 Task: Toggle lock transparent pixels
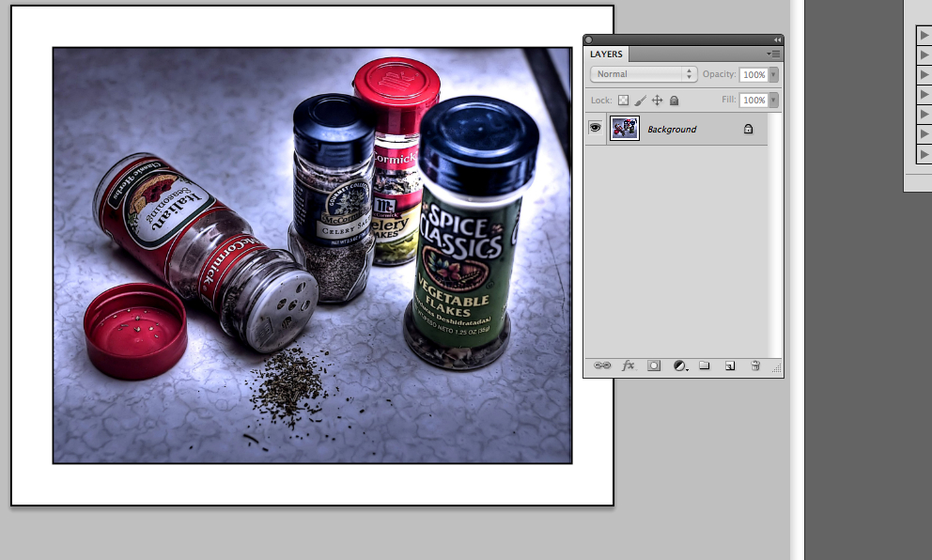[x=623, y=101]
